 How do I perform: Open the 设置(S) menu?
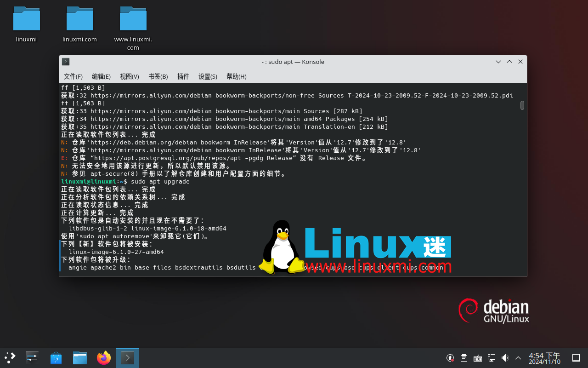click(x=208, y=76)
